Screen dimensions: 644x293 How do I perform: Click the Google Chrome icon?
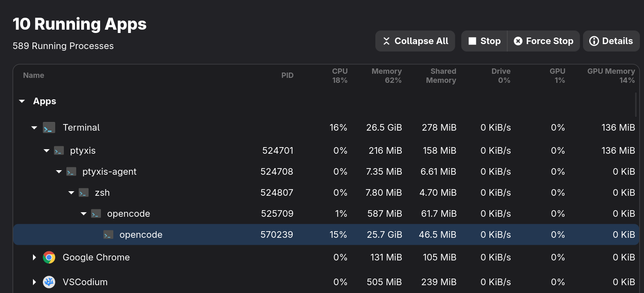49,258
